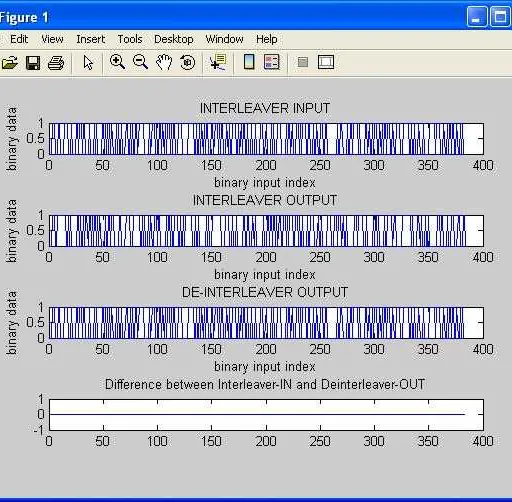Maximize the Figure 1 window
Image resolution: width=512 pixels, height=502 pixels.
pos(500,17)
